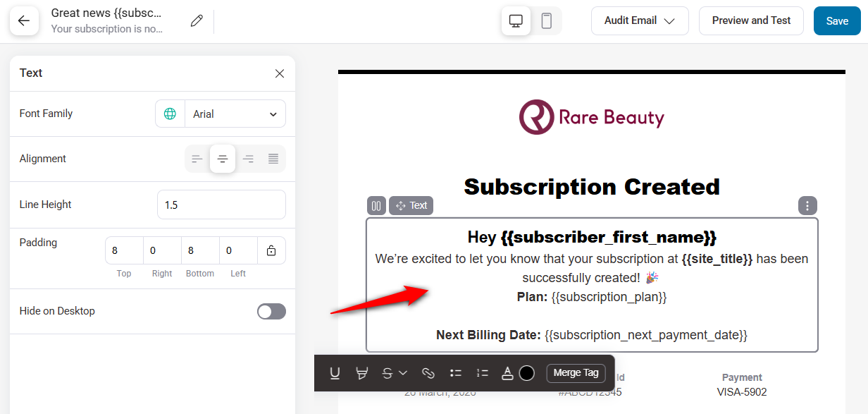Select the underline formatting icon
Viewport: 868px width, 414px height.
coord(335,372)
